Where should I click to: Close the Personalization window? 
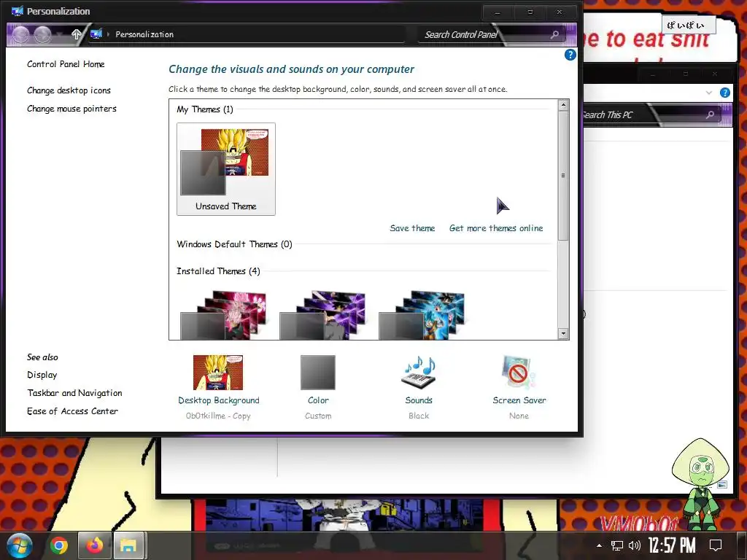click(x=560, y=12)
